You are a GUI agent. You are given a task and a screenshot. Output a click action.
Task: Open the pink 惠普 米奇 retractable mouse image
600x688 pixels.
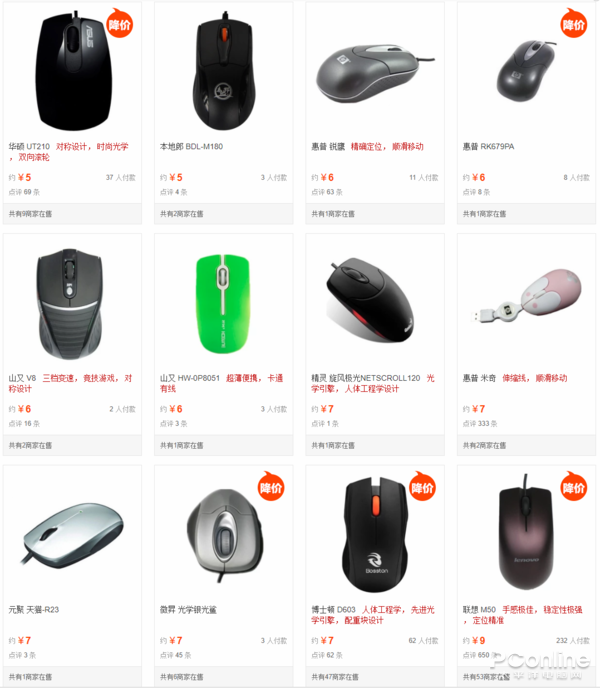(526, 296)
